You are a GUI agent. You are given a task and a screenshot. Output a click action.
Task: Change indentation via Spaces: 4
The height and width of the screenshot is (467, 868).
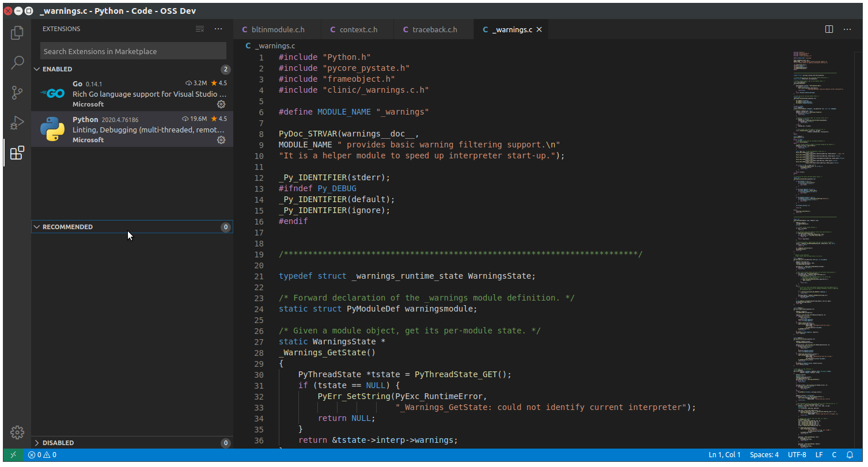764,455
